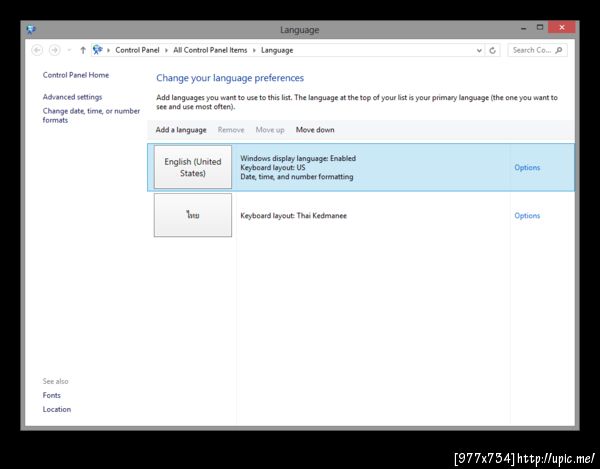The width and height of the screenshot is (600, 469).
Task: Refresh the Language page
Action: tap(493, 50)
